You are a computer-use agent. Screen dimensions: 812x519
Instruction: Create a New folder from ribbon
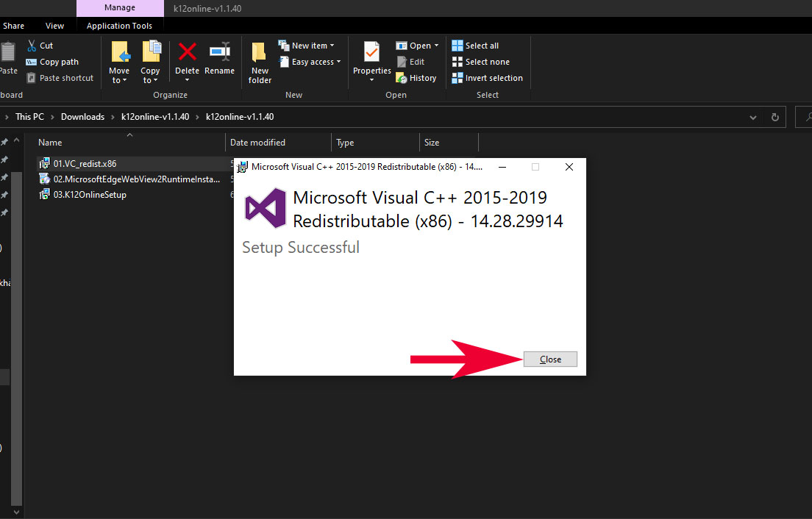tap(260, 62)
